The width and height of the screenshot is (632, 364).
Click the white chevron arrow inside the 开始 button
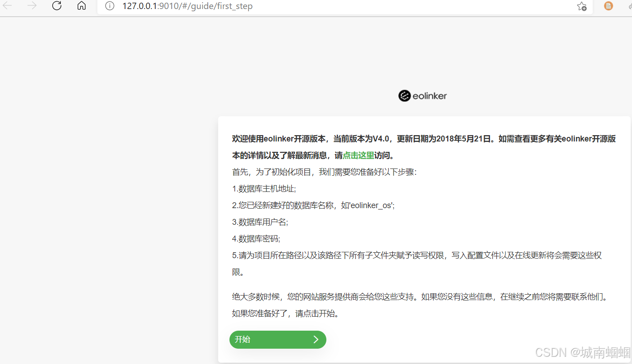point(316,340)
